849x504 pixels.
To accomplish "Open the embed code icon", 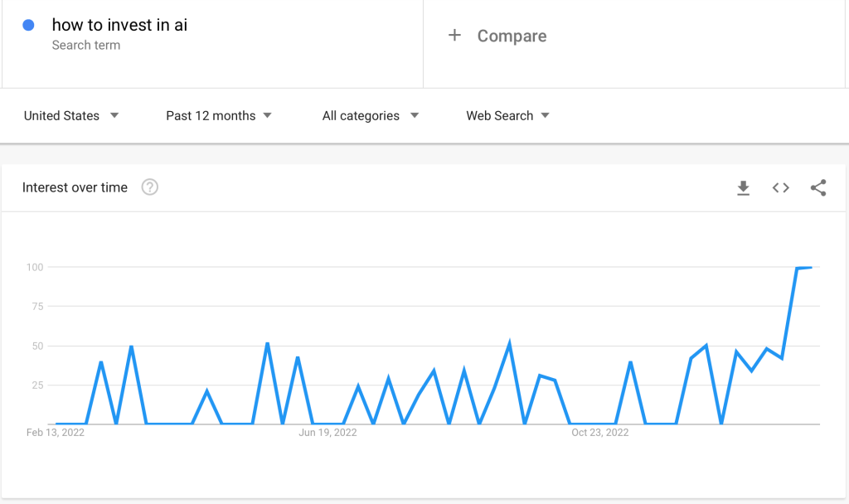I will pyautogui.click(x=780, y=188).
